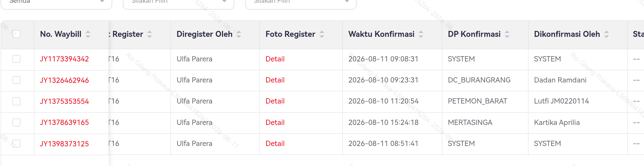Sort by Register column arrows
Screen dimensions: 644x166
pos(150,34)
